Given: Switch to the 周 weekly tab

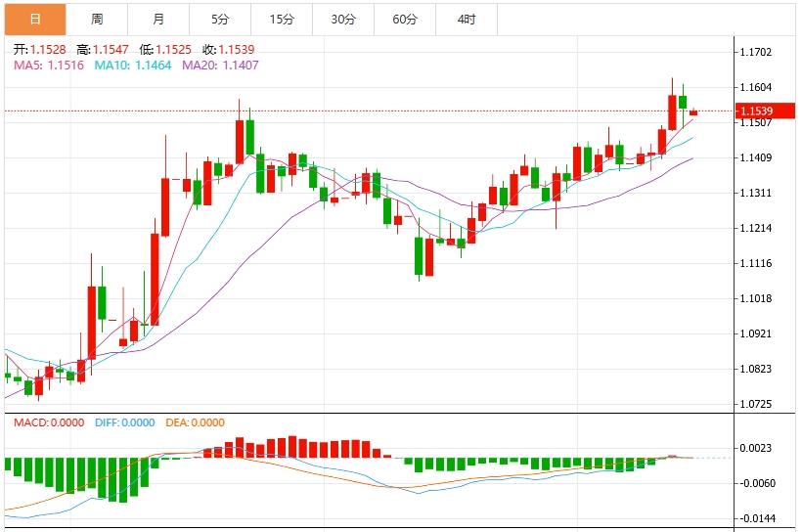Looking at the screenshot, I should (x=97, y=20).
